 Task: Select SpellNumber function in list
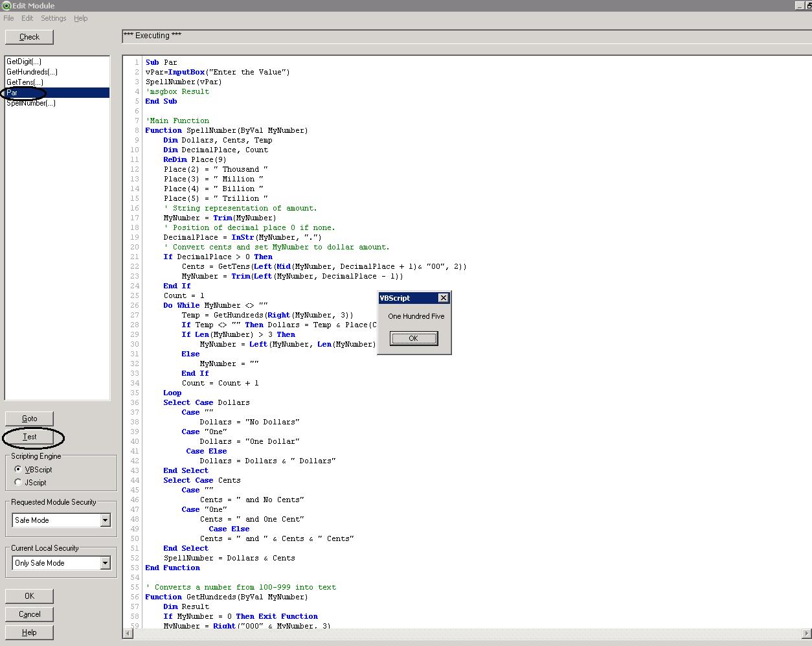point(31,103)
